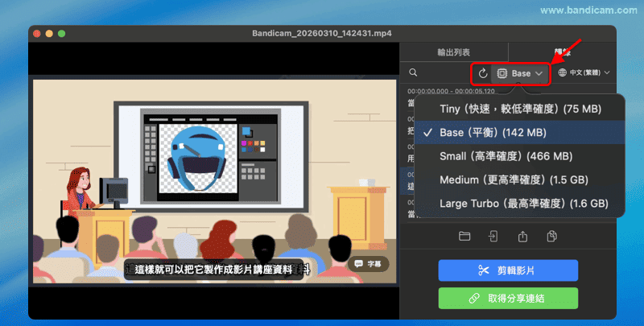Open the 中文(繁體) language dropdown
The width and height of the screenshot is (644, 326).
click(584, 72)
